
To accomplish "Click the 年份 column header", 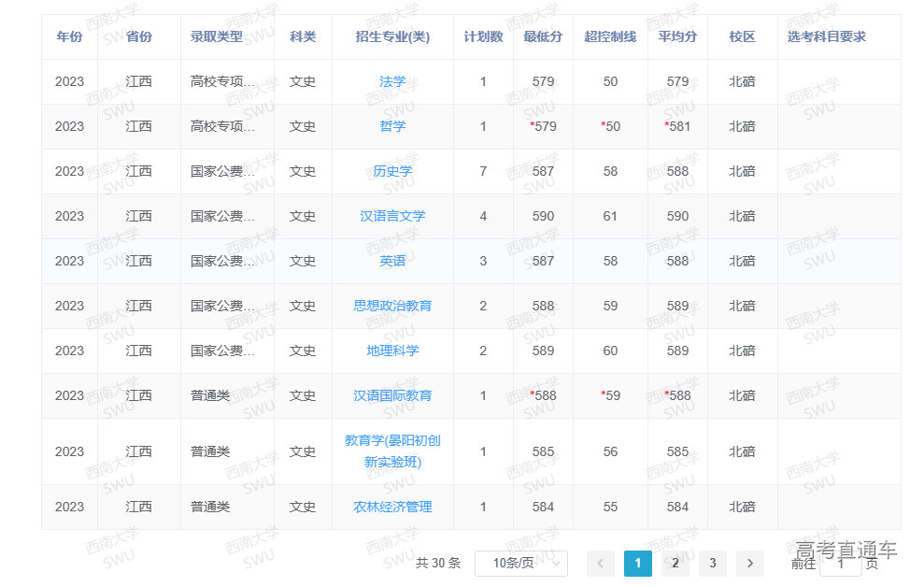I will pyautogui.click(x=69, y=36).
